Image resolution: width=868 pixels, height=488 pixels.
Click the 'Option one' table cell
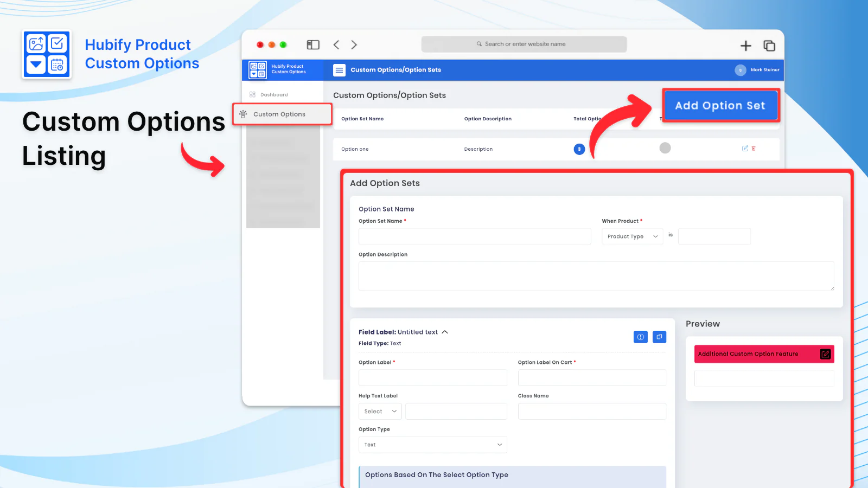pyautogui.click(x=355, y=149)
